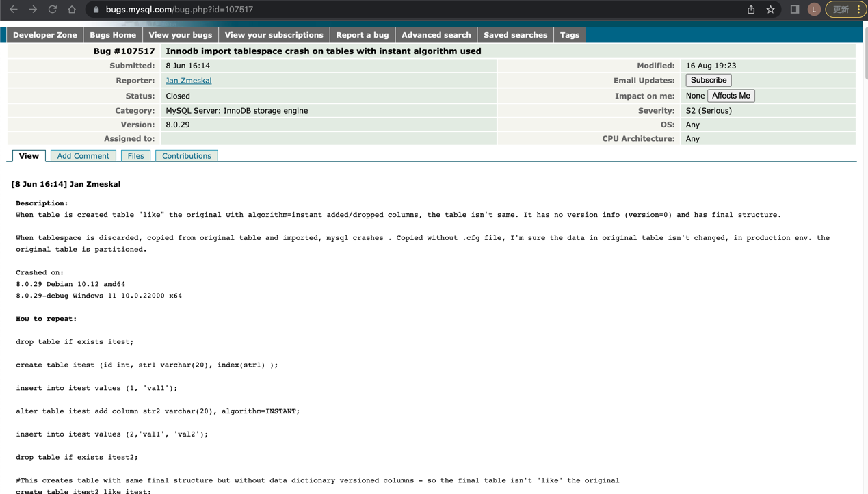
Task: Bookmark this page with the star
Action: pyautogui.click(x=771, y=10)
